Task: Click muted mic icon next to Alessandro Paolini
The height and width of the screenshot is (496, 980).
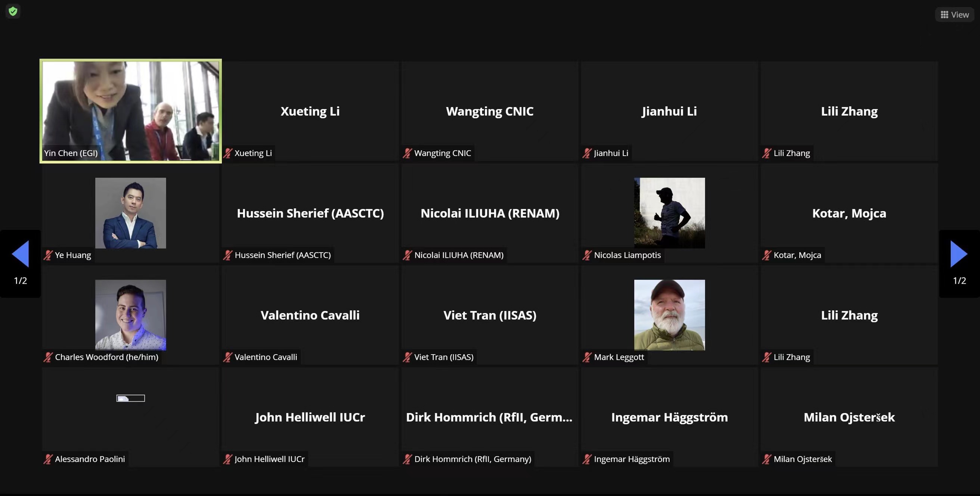Action: [x=48, y=459]
